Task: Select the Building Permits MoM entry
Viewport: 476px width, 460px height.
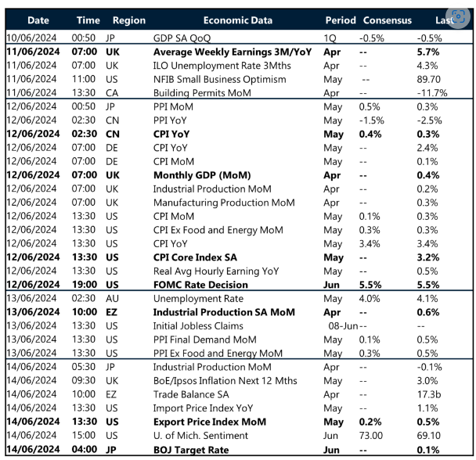Action: [197, 93]
